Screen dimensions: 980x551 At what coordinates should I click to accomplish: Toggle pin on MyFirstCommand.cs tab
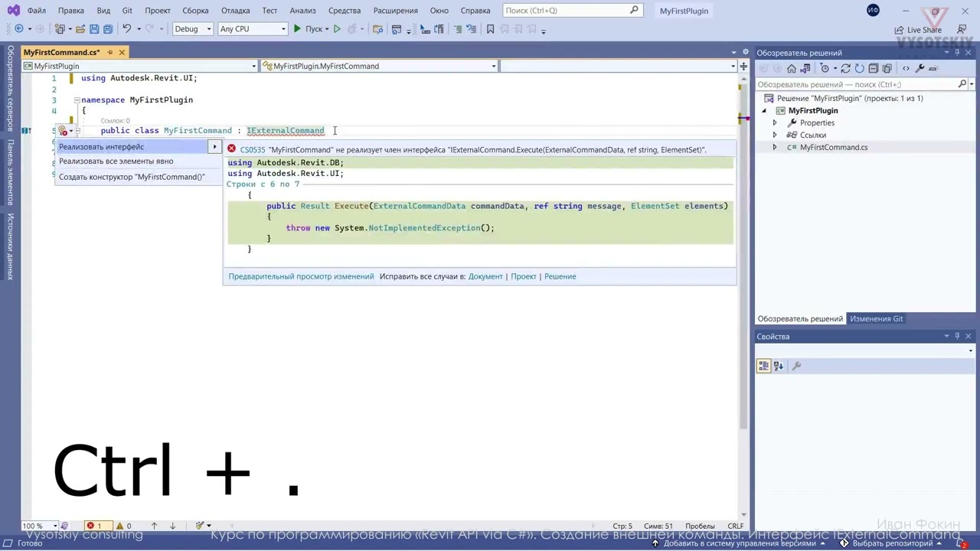coord(110,52)
